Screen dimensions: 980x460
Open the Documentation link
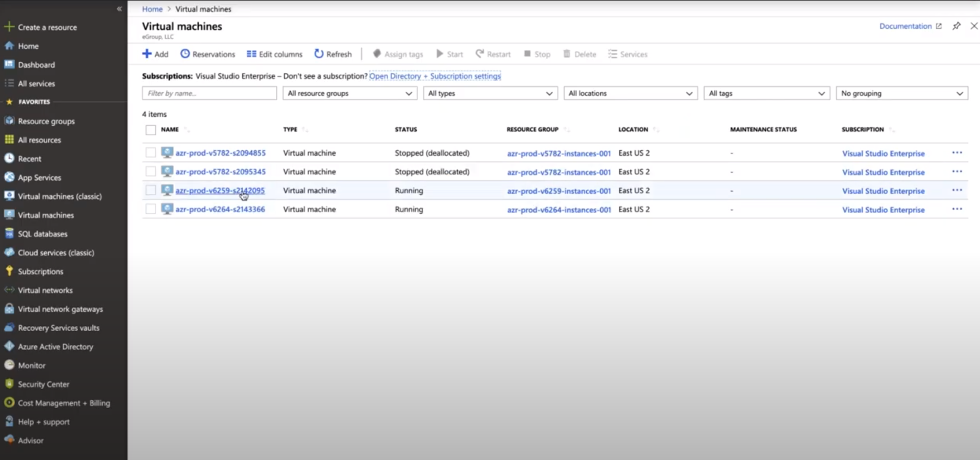[910, 26]
